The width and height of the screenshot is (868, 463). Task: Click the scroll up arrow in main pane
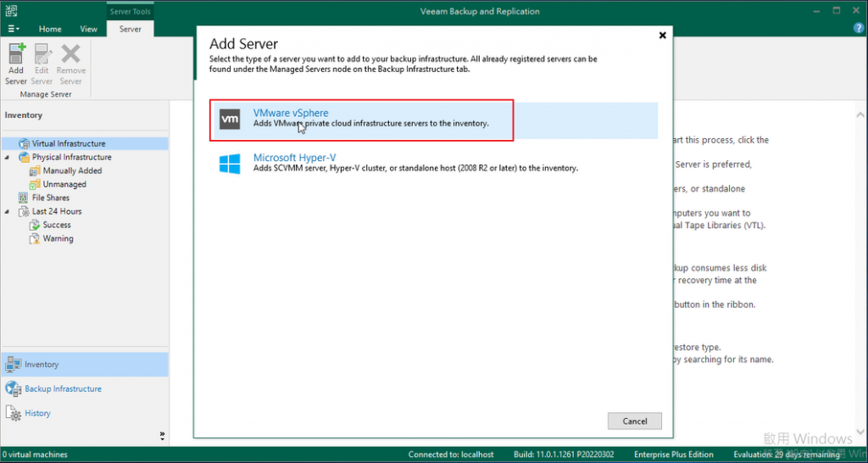860,115
